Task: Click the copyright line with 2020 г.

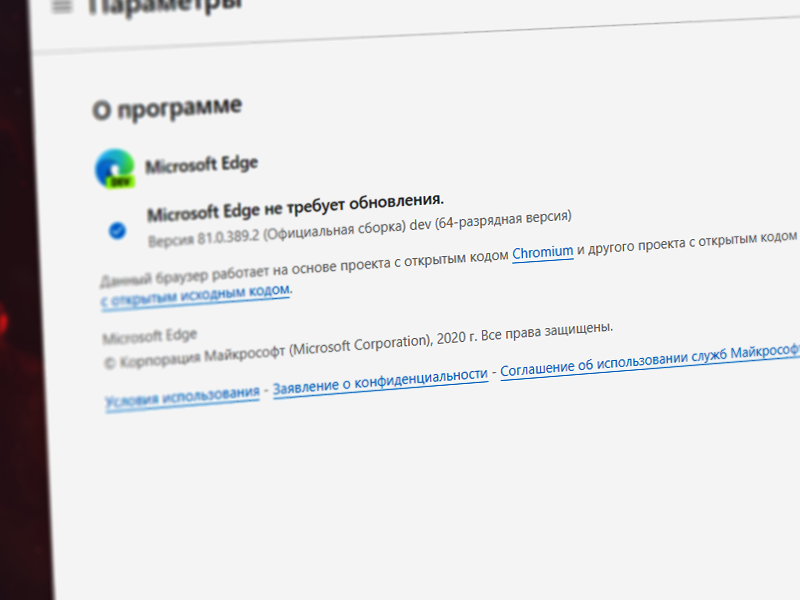Action: [x=358, y=345]
